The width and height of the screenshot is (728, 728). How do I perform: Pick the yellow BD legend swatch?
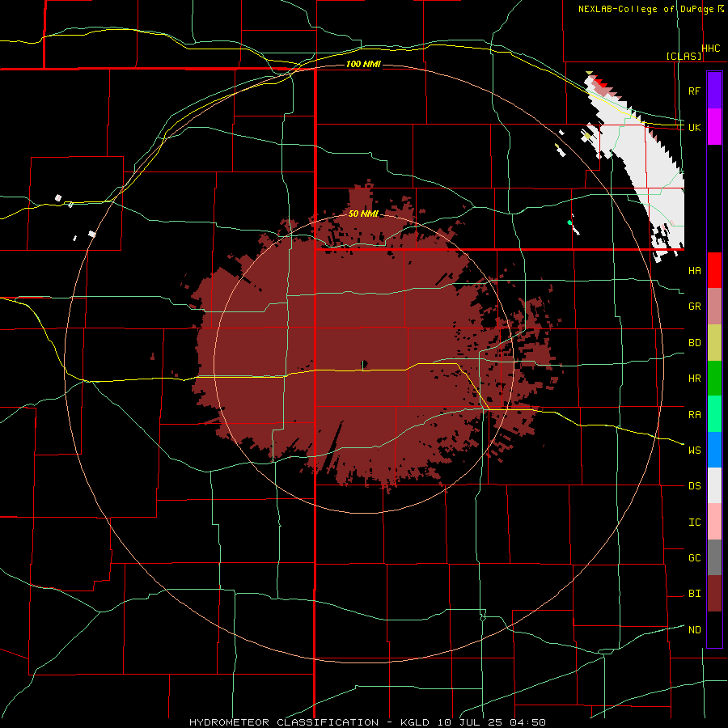point(714,343)
